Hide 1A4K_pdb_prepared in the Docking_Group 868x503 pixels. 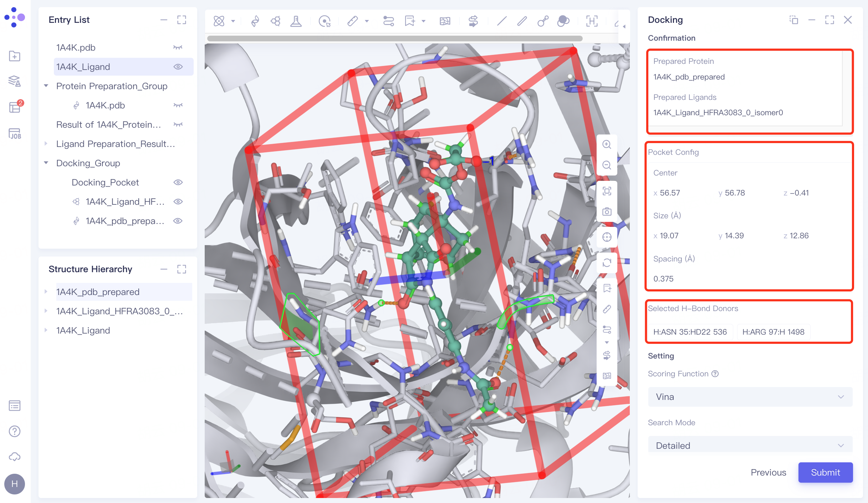(x=178, y=221)
